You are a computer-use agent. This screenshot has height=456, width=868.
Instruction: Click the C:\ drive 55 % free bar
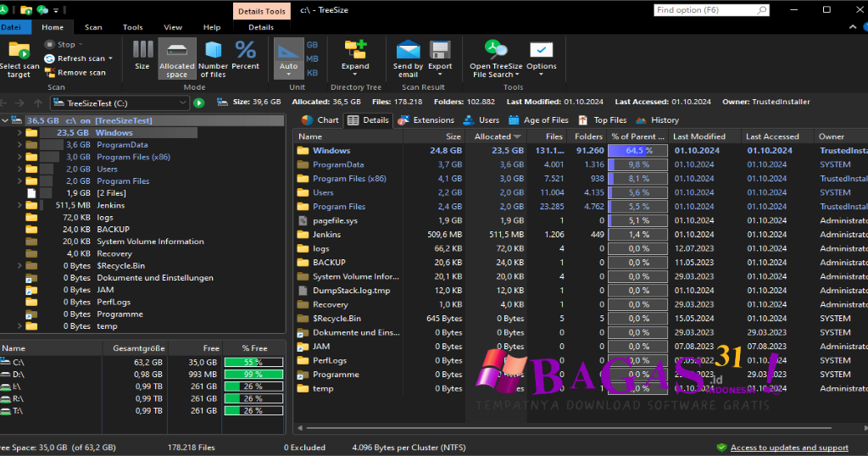pyautogui.click(x=253, y=363)
